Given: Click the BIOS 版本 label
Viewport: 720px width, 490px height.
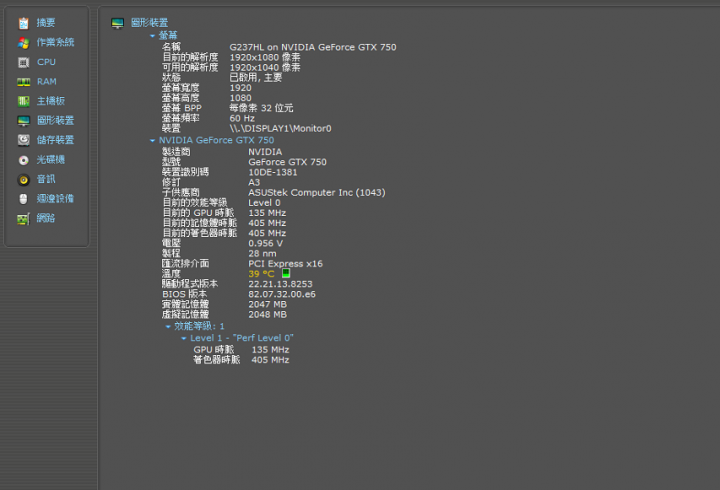Looking at the screenshot, I should [x=185, y=294].
